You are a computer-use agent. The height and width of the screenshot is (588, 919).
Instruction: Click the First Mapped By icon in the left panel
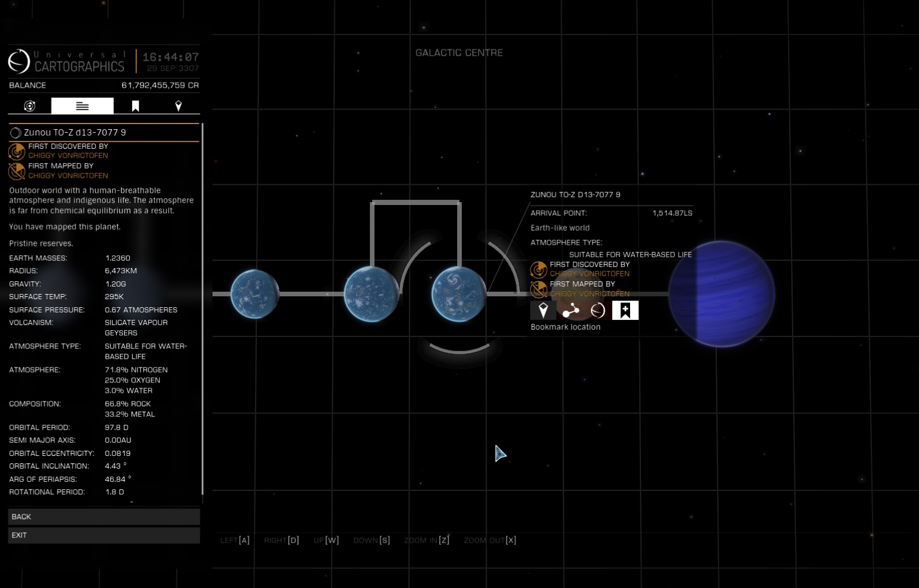[17, 171]
